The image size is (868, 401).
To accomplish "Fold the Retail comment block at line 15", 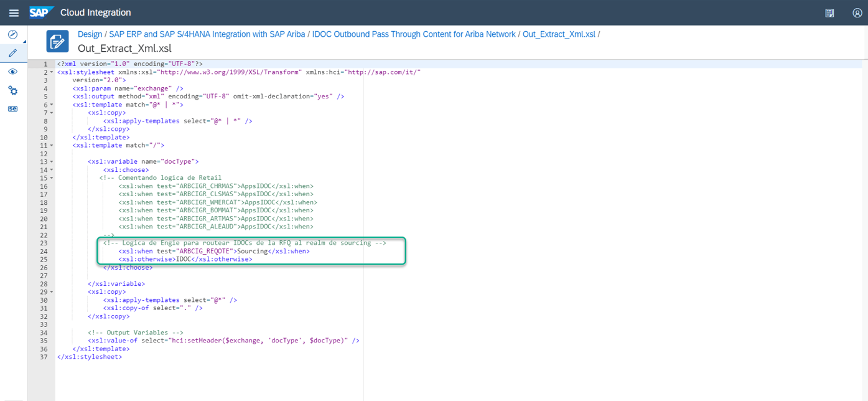I will 52,177.
